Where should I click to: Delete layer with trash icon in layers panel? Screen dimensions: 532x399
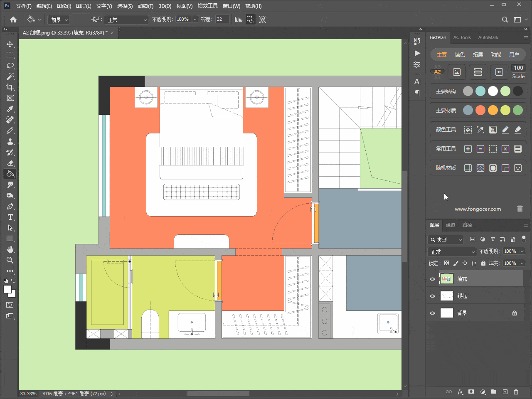point(516,392)
